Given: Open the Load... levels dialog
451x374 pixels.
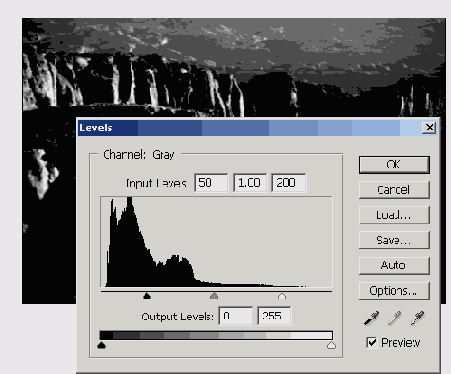Looking at the screenshot, I should click(x=394, y=215).
